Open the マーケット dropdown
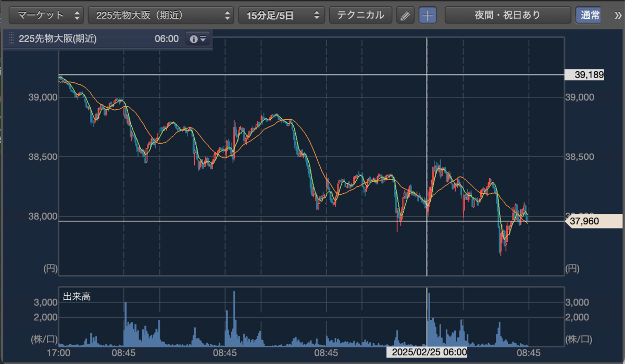 pos(46,15)
